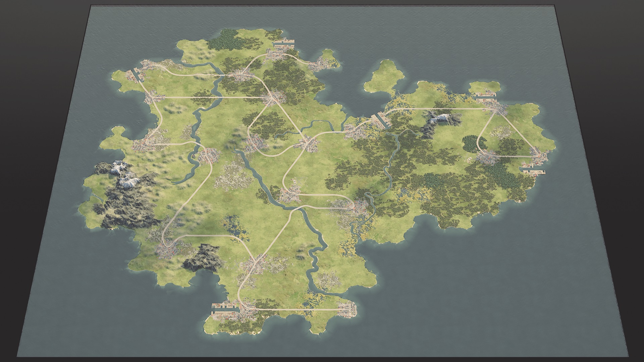Select the round dark-green forest grove in the east
Image resolution: width=644 pixels, height=362 pixels.
click(473, 144)
